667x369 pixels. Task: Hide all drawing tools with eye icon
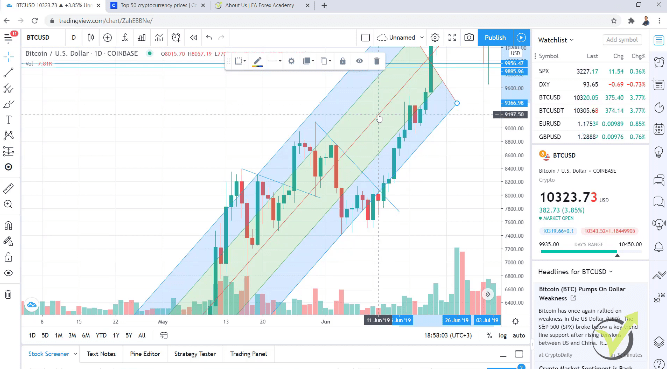(9, 273)
